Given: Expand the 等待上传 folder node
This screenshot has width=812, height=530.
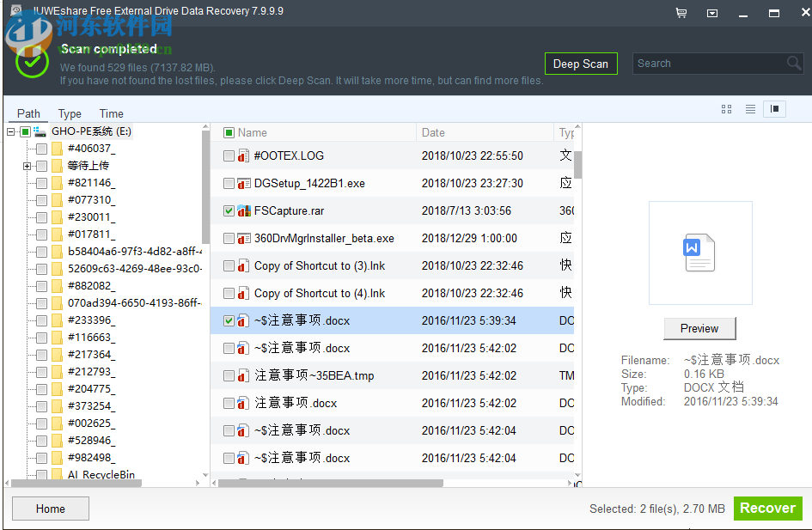Looking at the screenshot, I should tap(25, 165).
